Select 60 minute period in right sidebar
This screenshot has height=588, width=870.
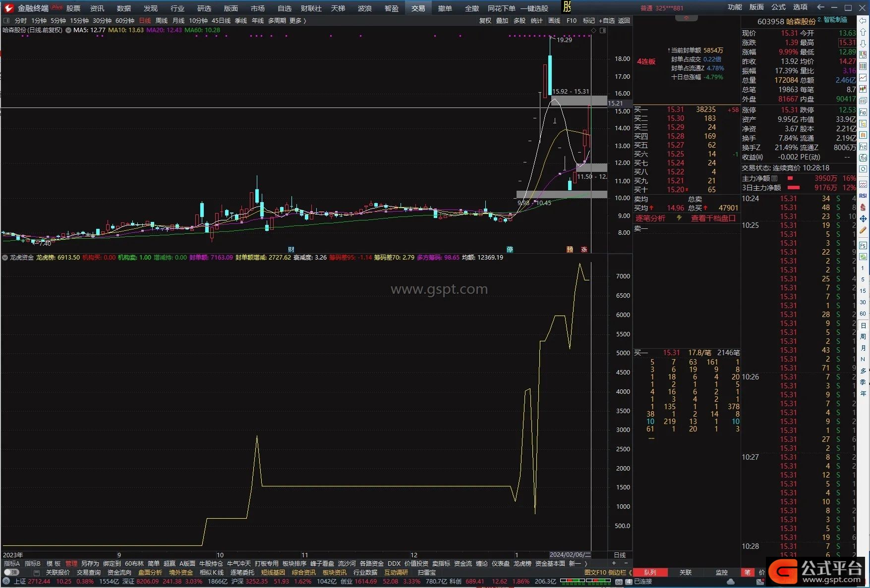pos(863,314)
